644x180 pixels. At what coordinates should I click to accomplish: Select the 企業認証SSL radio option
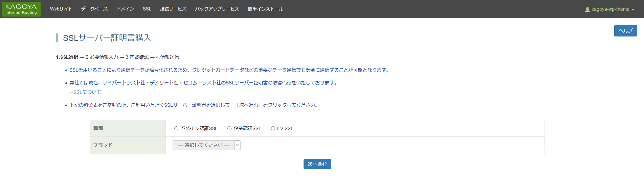[229, 128]
